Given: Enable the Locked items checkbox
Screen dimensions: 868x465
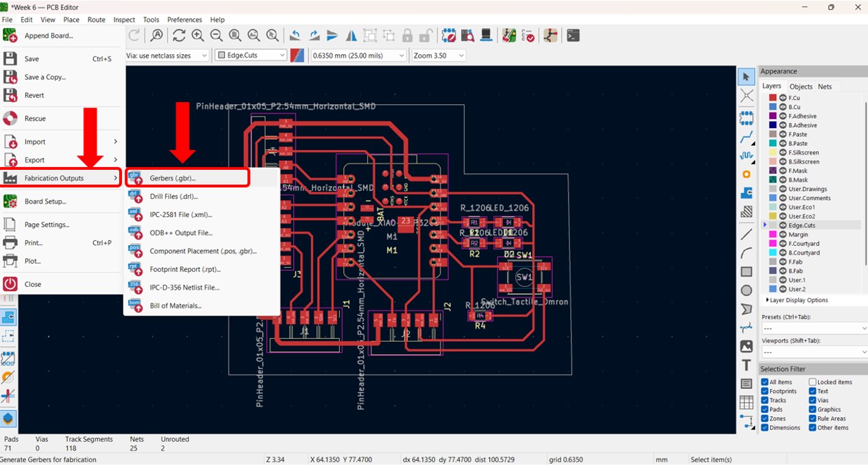Looking at the screenshot, I should (813, 382).
